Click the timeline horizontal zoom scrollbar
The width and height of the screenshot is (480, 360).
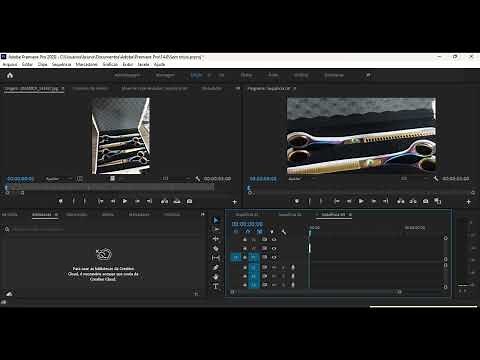[x=316, y=292]
